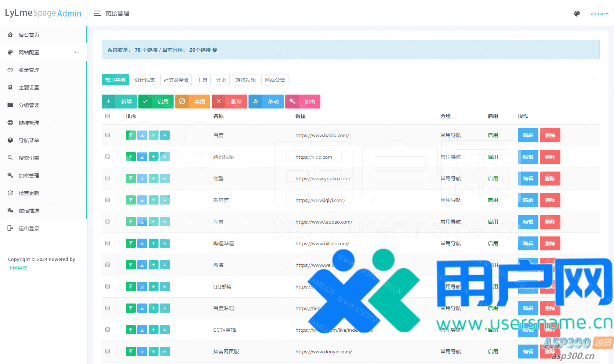This screenshot has width=614, height=364.
Task: Move 腾讯视频 up one position
Action: [x=153, y=157]
